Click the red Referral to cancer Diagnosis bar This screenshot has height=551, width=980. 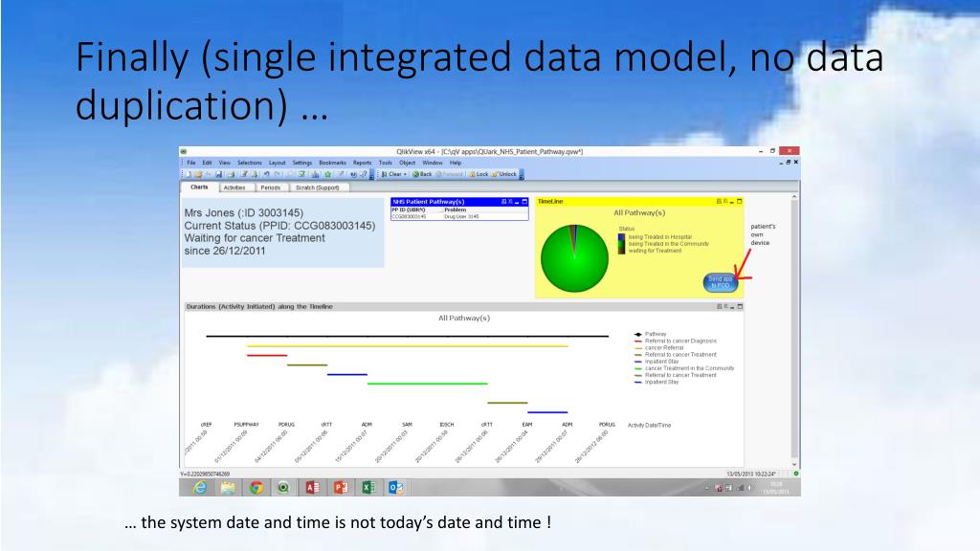(267, 356)
